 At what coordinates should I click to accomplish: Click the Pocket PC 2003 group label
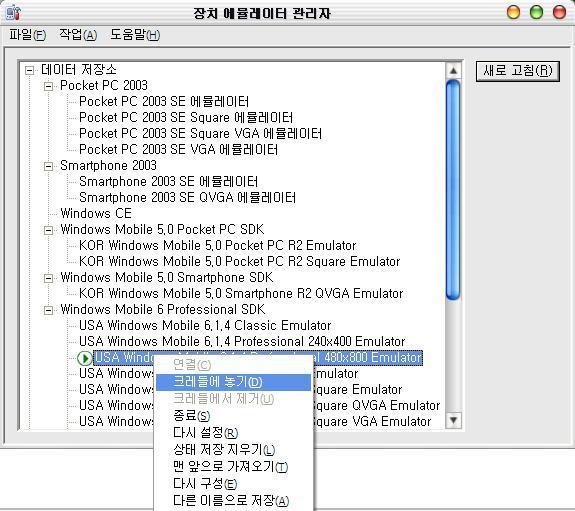(x=104, y=86)
